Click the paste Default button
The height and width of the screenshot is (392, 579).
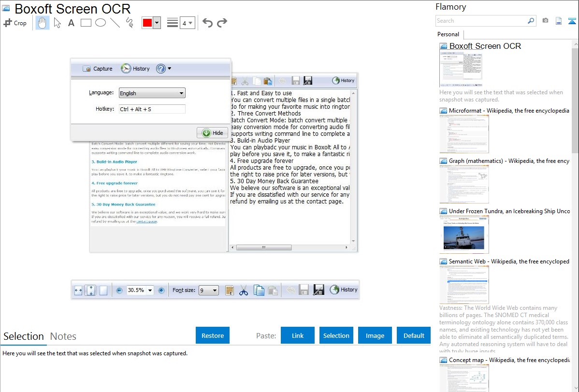(414, 335)
